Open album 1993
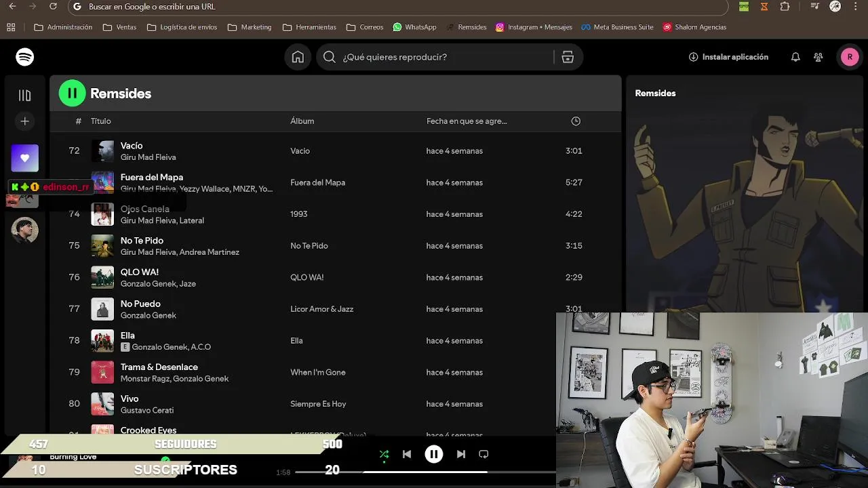 [299, 214]
